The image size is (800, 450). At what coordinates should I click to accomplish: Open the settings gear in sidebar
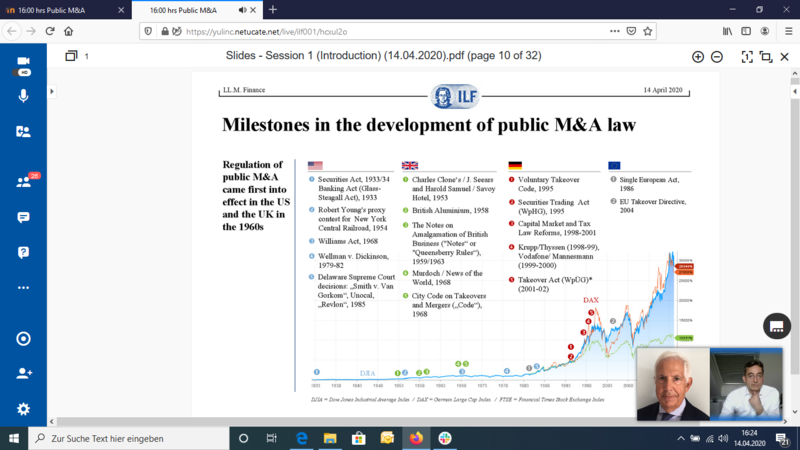[23, 409]
